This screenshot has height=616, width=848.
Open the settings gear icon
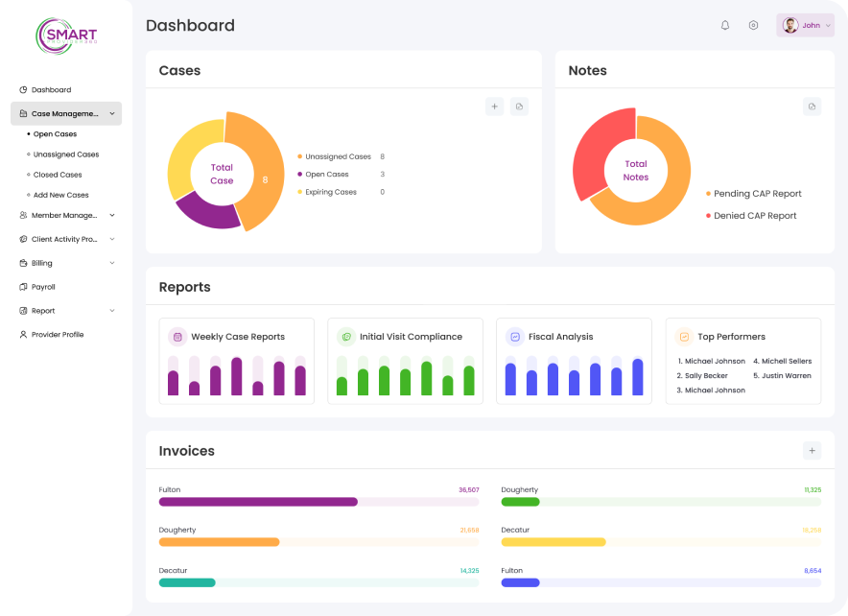(x=754, y=25)
